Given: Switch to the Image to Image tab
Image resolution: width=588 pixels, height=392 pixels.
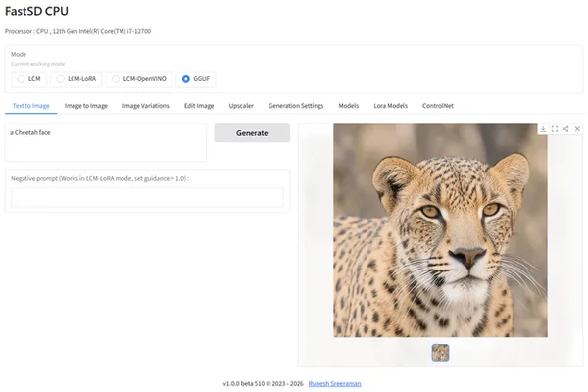Looking at the screenshot, I should [x=86, y=106].
